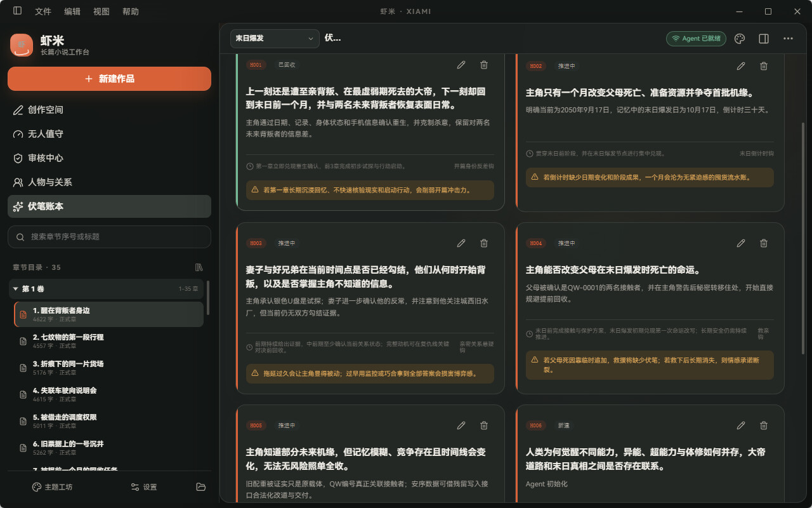Click the folder icon at sidebar bottom
This screenshot has width=812, height=508.
(200, 487)
